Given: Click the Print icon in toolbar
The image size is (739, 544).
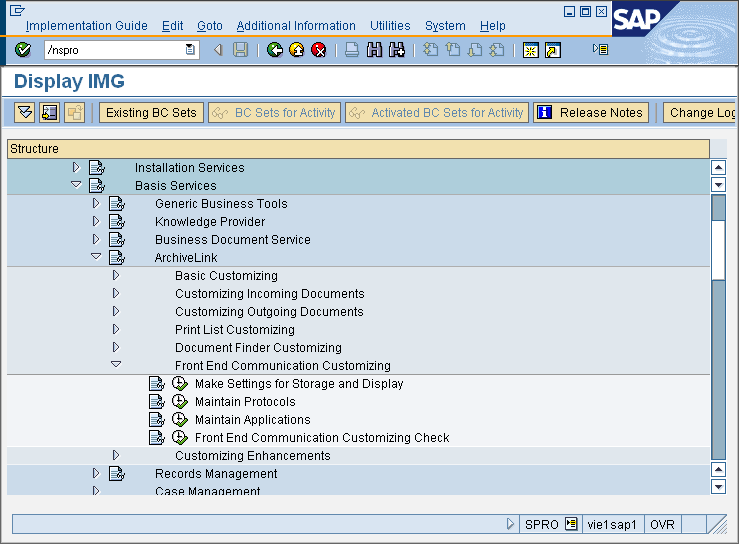Looking at the screenshot, I should pos(352,50).
